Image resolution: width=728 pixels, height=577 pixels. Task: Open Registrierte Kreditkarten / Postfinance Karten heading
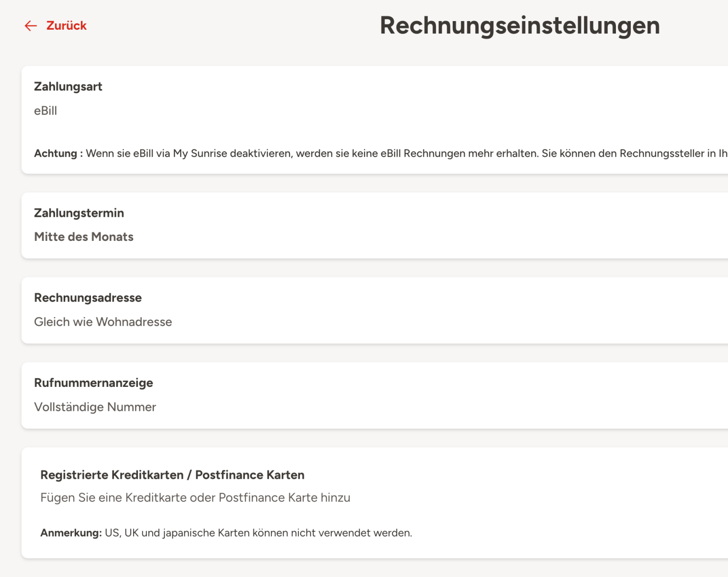(x=172, y=475)
